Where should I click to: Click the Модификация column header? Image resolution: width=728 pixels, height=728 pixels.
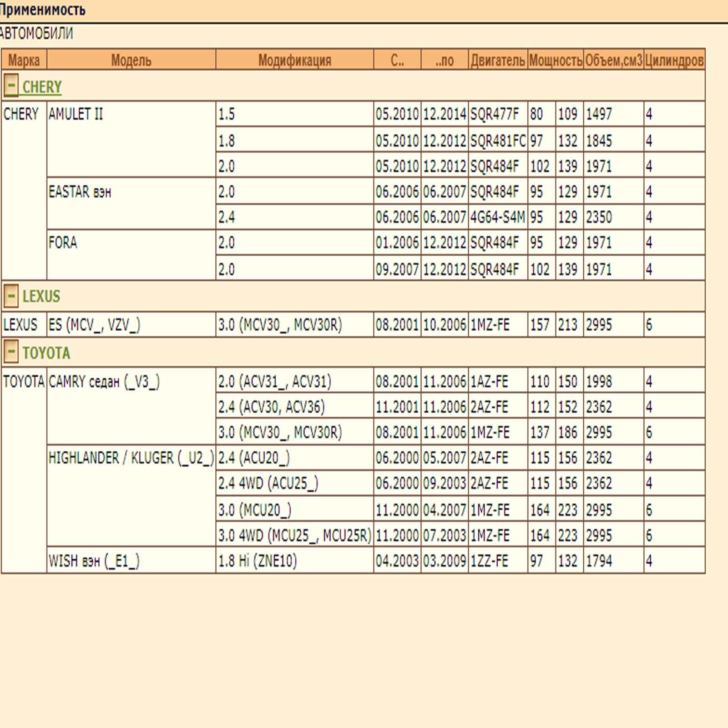[x=294, y=60]
